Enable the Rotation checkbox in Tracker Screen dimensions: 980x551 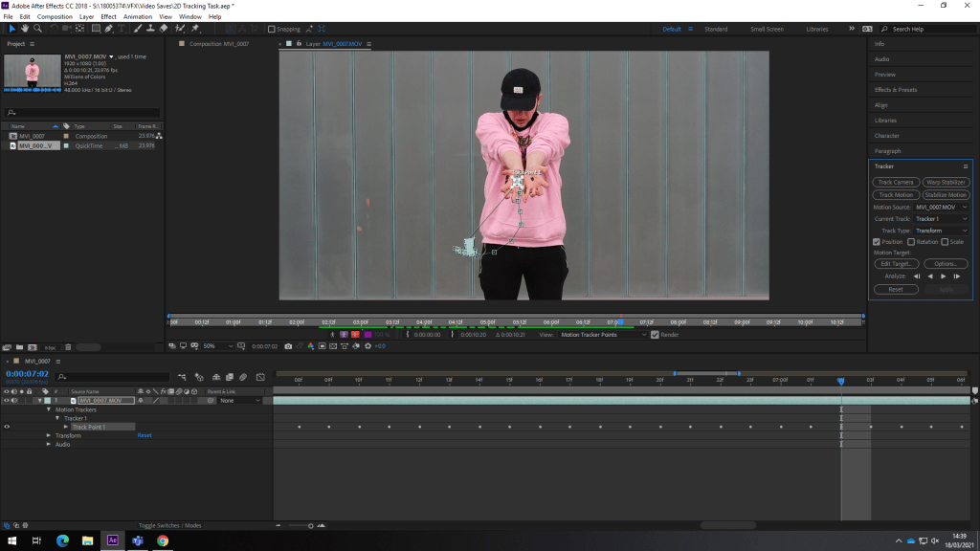[x=909, y=242]
